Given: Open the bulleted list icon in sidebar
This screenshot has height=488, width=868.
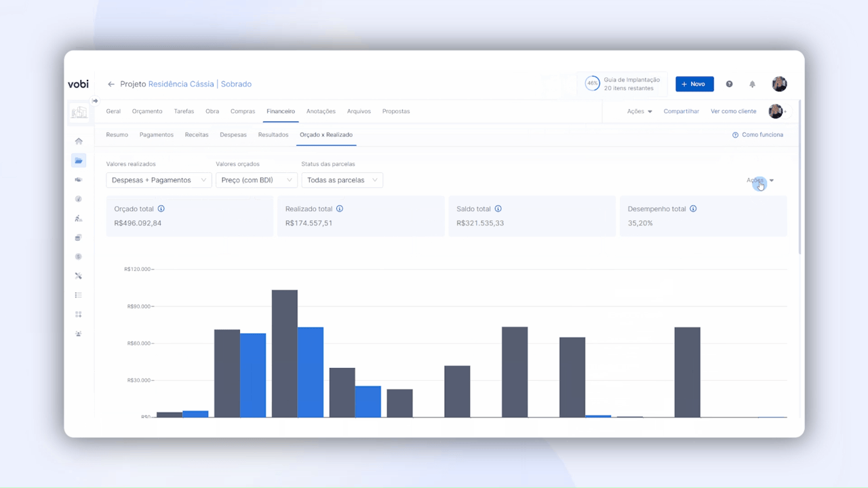Looking at the screenshot, I should (79, 295).
